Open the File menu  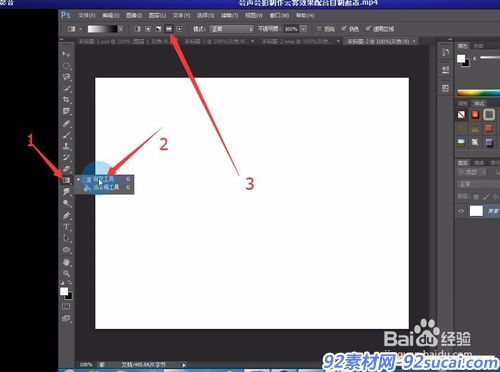(x=87, y=15)
